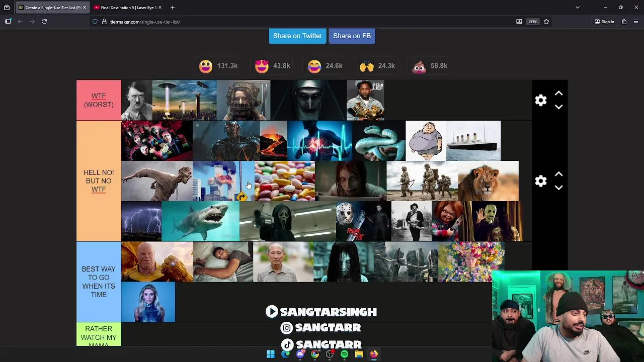Open settings gear for WTF (WORST) row
644x362 pixels.
pyautogui.click(x=541, y=100)
